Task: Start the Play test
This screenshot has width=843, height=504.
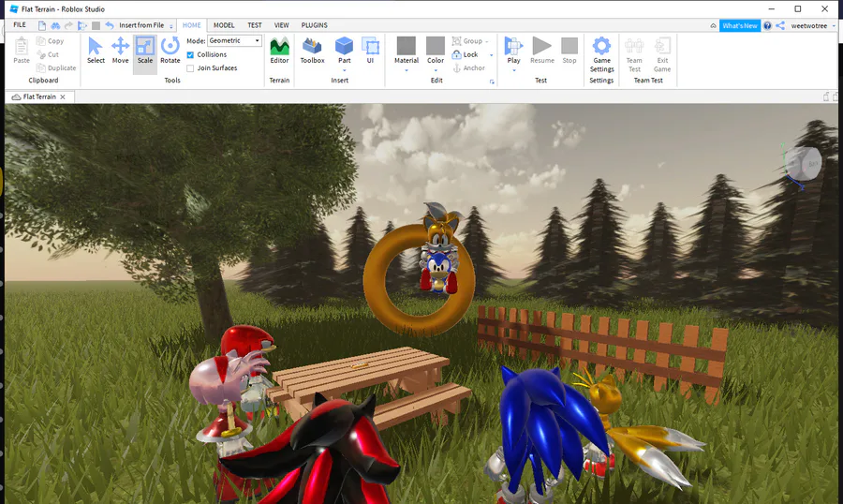Action: pyautogui.click(x=513, y=50)
